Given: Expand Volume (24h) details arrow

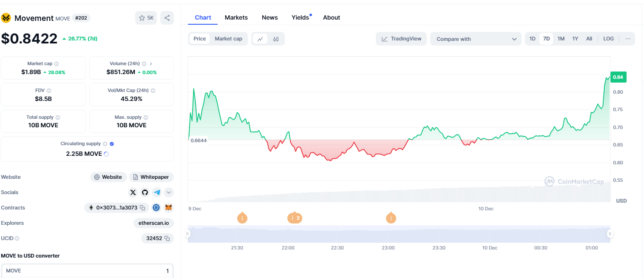Looking at the screenshot, I should click(151, 63).
